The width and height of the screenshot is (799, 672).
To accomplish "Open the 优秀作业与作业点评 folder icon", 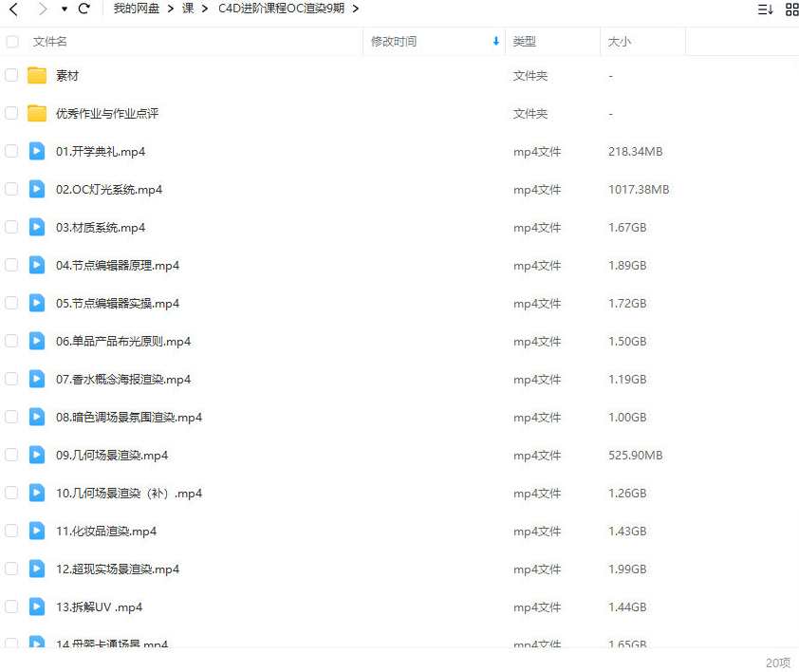I will [35, 113].
